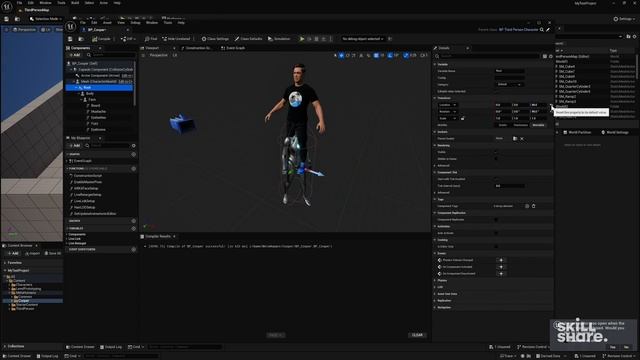The width and height of the screenshot is (640, 360).
Task: Open the Edit menu of the blueprint editor
Action: 94,23
